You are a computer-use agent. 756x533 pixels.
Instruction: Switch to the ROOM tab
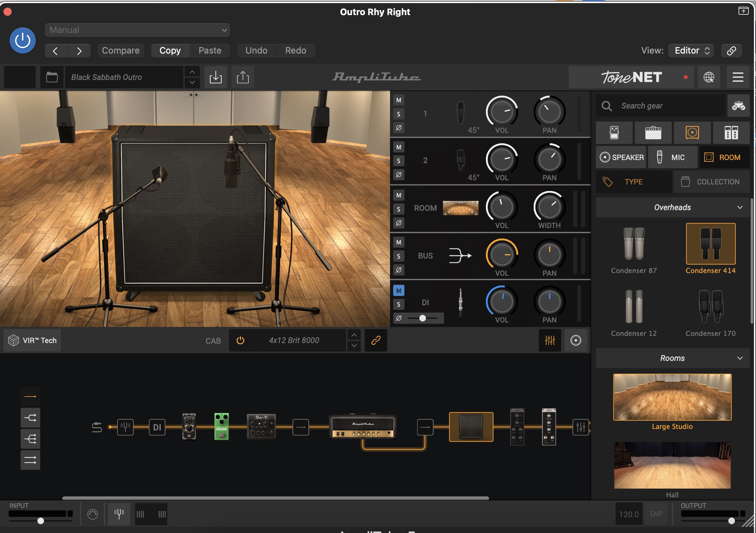(x=724, y=157)
